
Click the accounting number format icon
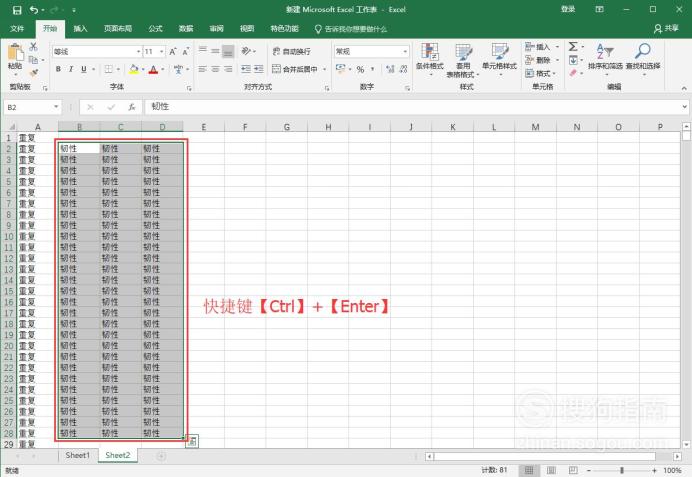(341, 69)
